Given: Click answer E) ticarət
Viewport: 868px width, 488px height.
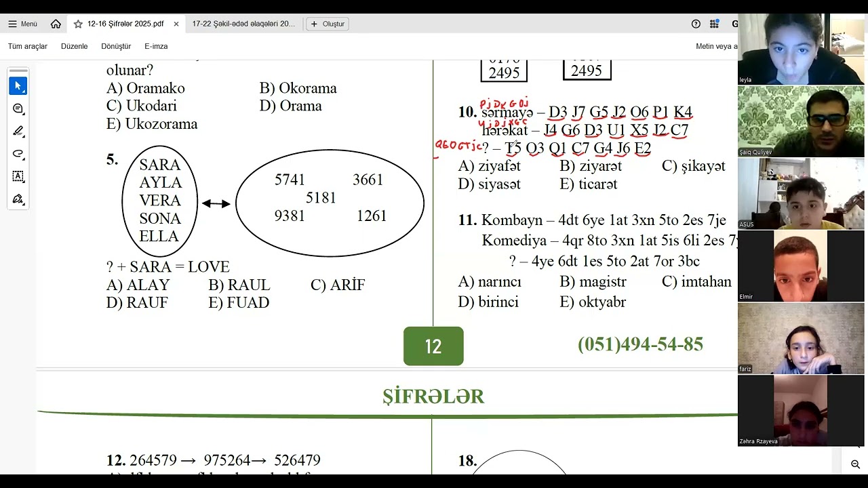Looking at the screenshot, I should point(589,184).
